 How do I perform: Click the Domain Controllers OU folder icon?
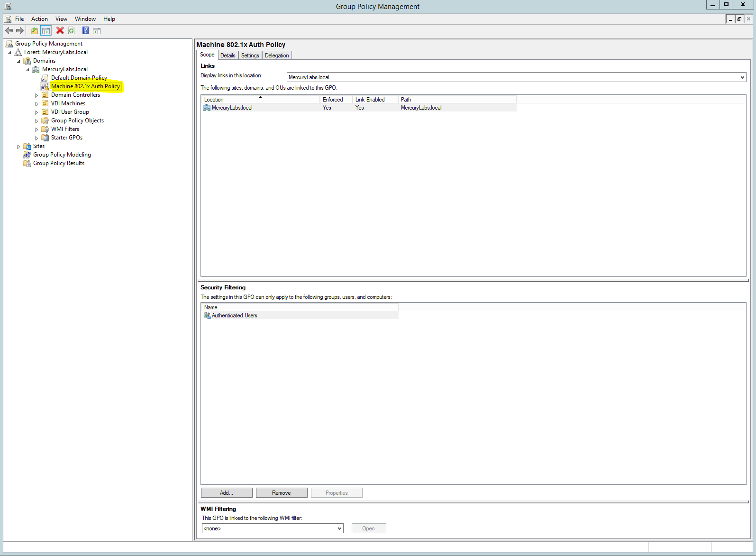pos(45,95)
